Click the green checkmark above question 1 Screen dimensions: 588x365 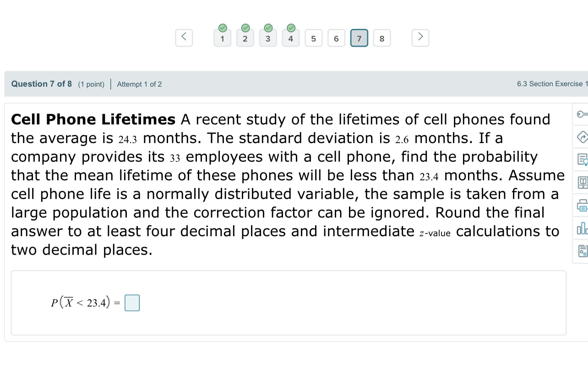[x=222, y=28]
